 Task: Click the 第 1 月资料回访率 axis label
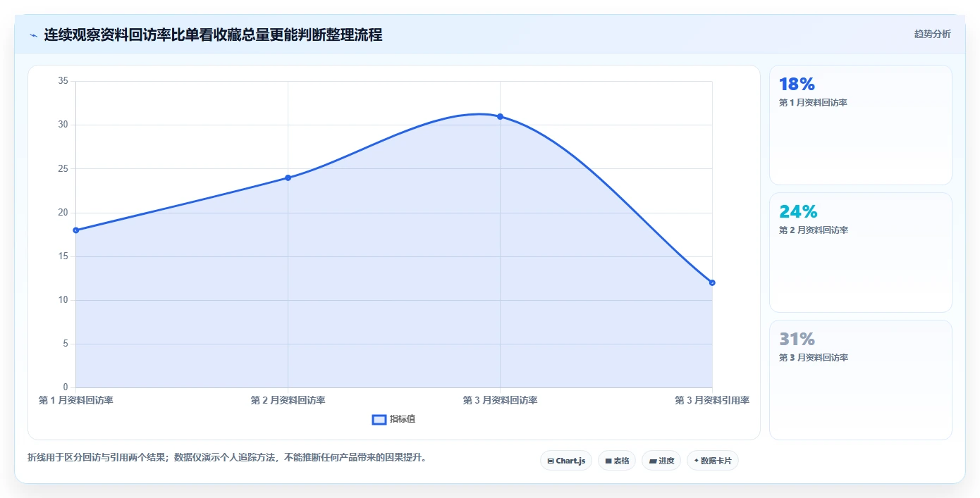pyautogui.click(x=76, y=400)
